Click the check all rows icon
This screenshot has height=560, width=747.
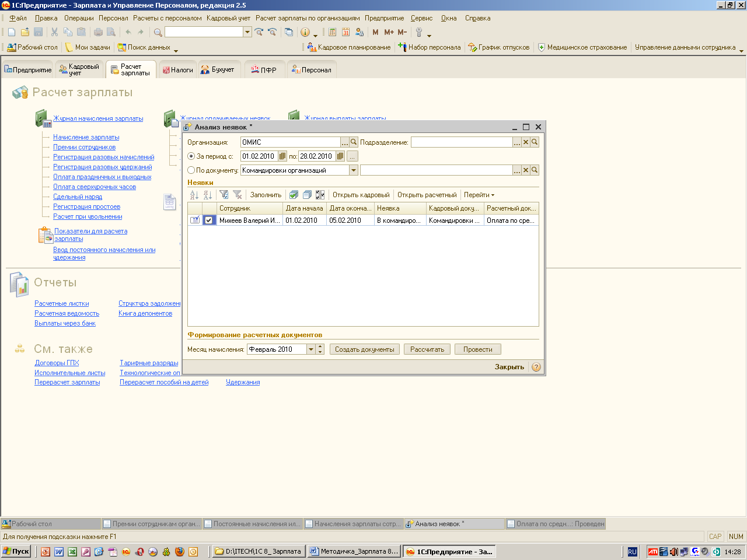[x=294, y=195]
